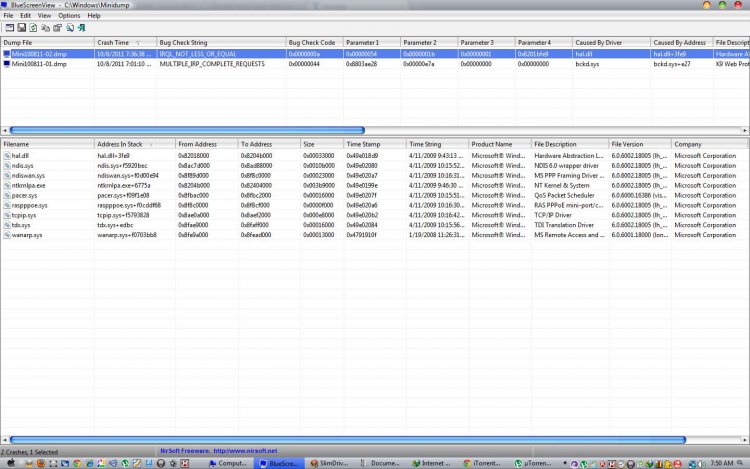This screenshot has height=469, width=750.
Task: Click the Apple-logo start button in taskbar
Action: pos(11,463)
